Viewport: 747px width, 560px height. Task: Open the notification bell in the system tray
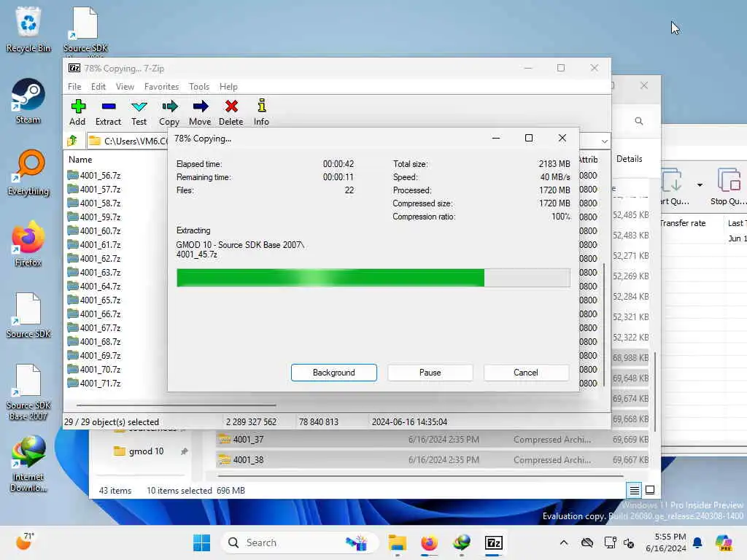tap(697, 542)
